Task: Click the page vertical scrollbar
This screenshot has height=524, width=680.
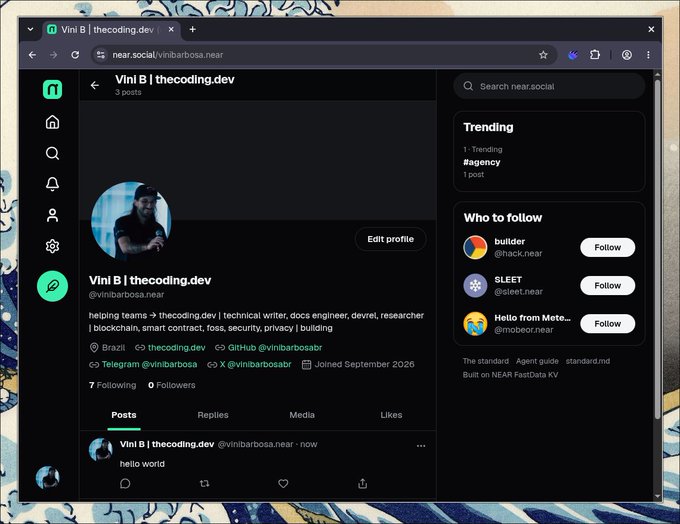Action: click(657, 247)
